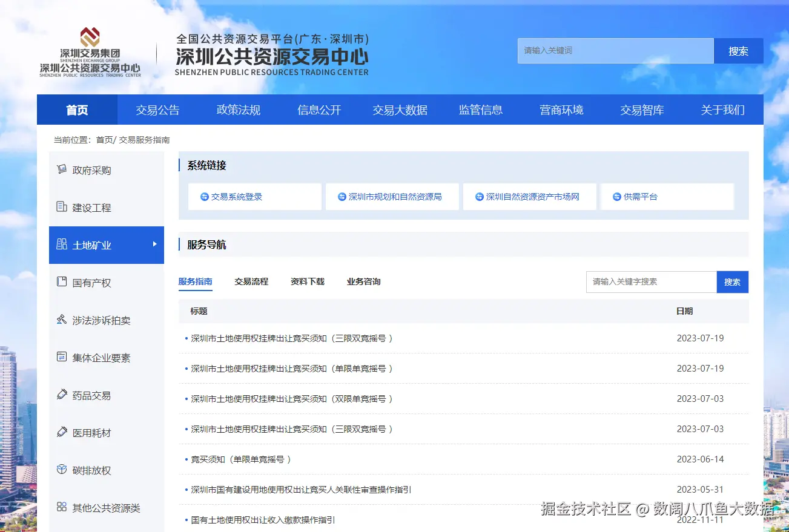This screenshot has width=789, height=532.
Task: Click the 国有产权 sidebar icon
Action: (x=61, y=282)
